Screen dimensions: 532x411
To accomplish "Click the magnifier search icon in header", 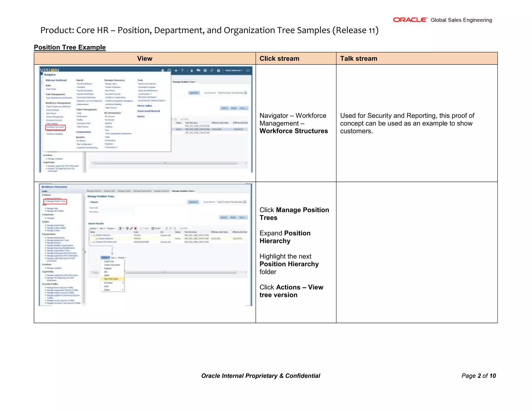I will point(212,70).
